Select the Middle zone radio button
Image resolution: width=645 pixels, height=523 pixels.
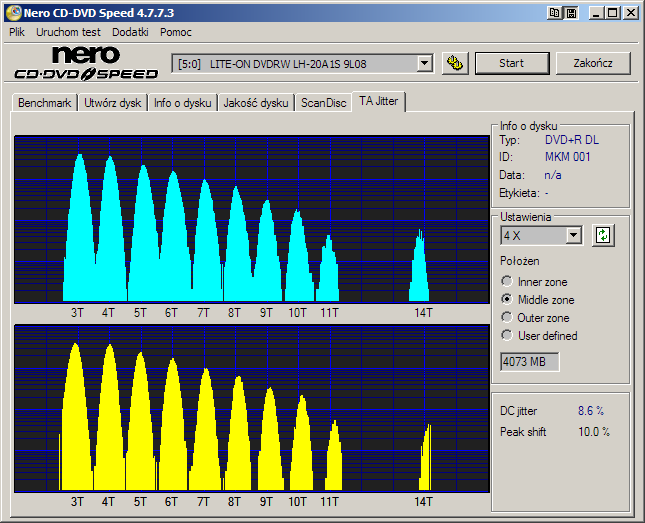click(507, 299)
